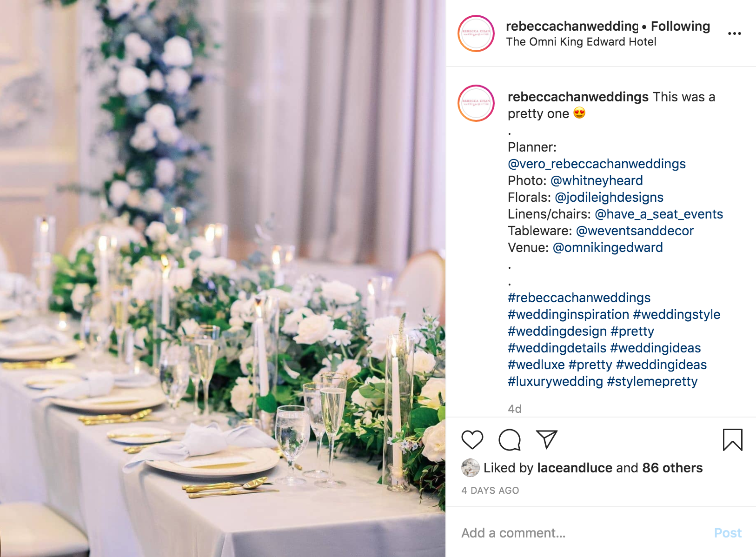Viewport: 756px width, 557px height.
Task: Toggle the Following status button
Action: (680, 26)
